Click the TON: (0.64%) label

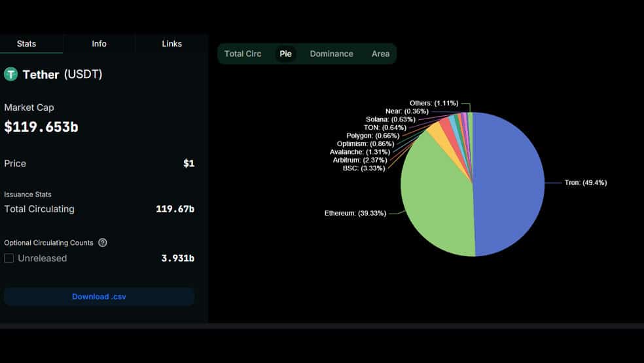tap(385, 127)
